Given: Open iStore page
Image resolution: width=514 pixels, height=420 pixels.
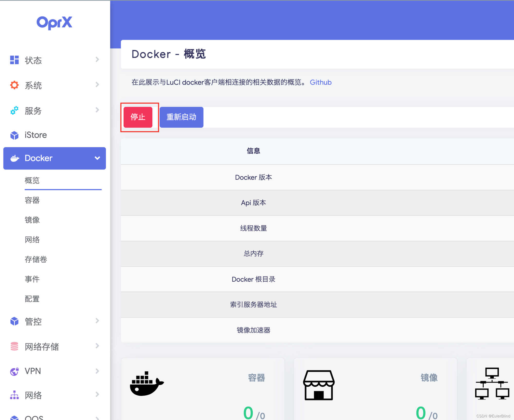Looking at the screenshot, I should click(54, 135).
